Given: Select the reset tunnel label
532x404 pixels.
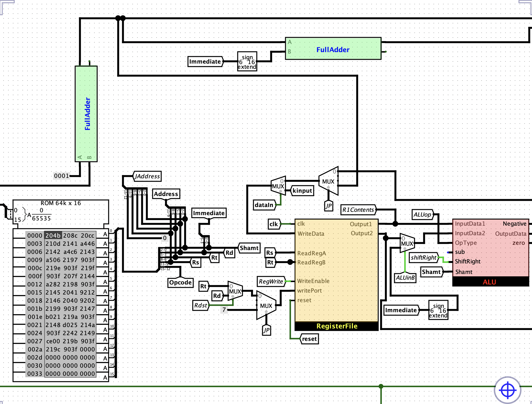Looking at the screenshot, I should coord(309,339).
